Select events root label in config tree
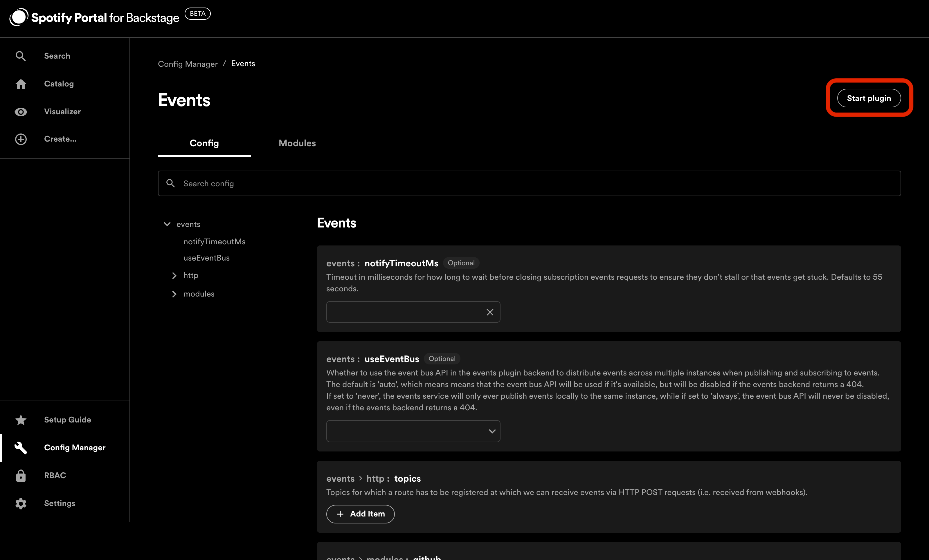The width and height of the screenshot is (929, 560). click(x=188, y=224)
